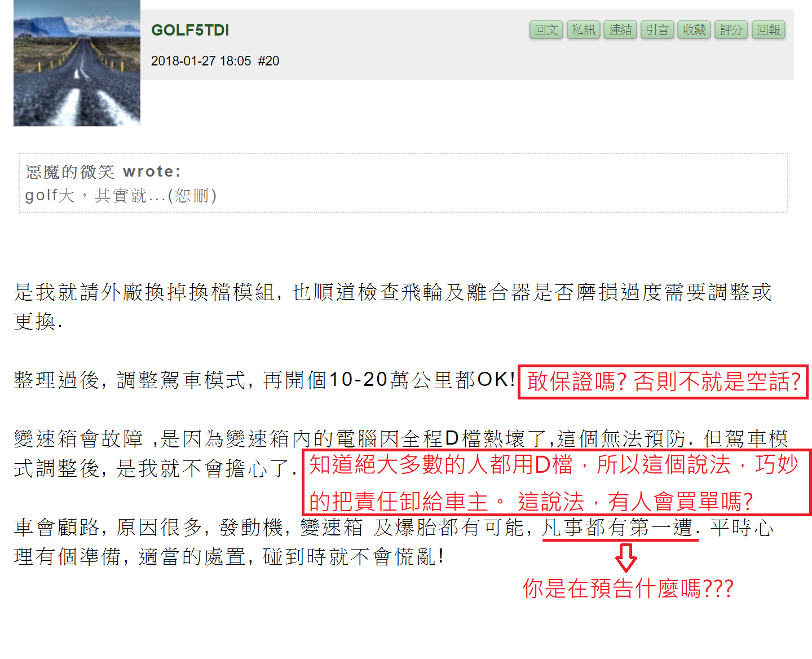This screenshot has width=812, height=659.
Task: Click the red box 敢保證嗎? annotation
Action: point(663,382)
